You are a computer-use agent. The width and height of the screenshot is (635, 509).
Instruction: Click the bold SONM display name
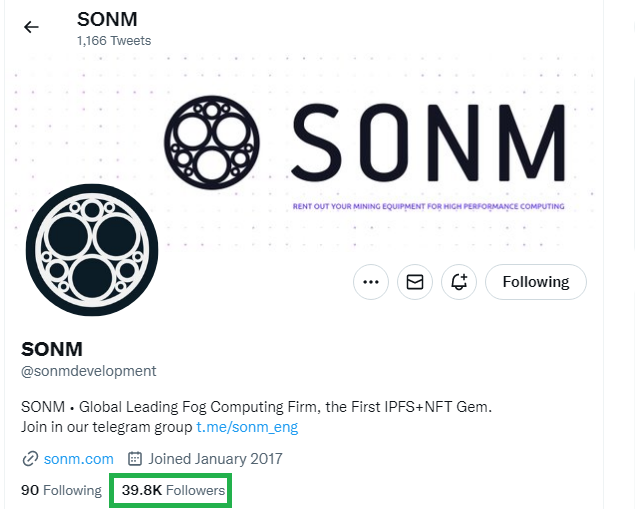[52, 349]
